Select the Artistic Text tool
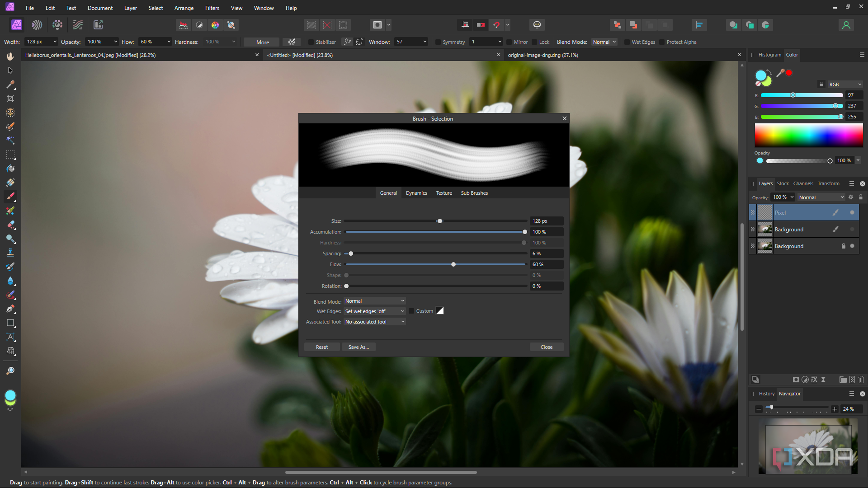The height and width of the screenshot is (488, 868). coord(10,337)
